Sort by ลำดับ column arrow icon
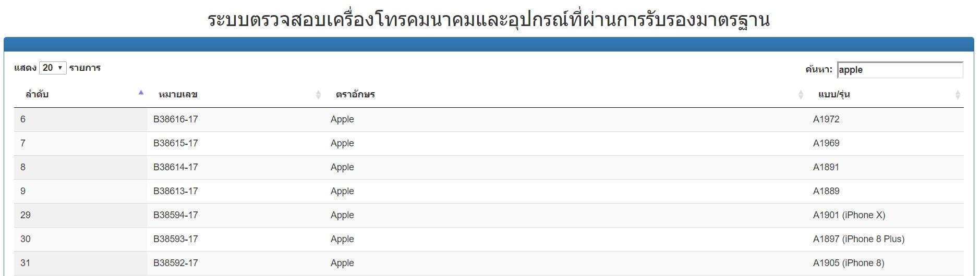980x276 pixels. coord(141,93)
